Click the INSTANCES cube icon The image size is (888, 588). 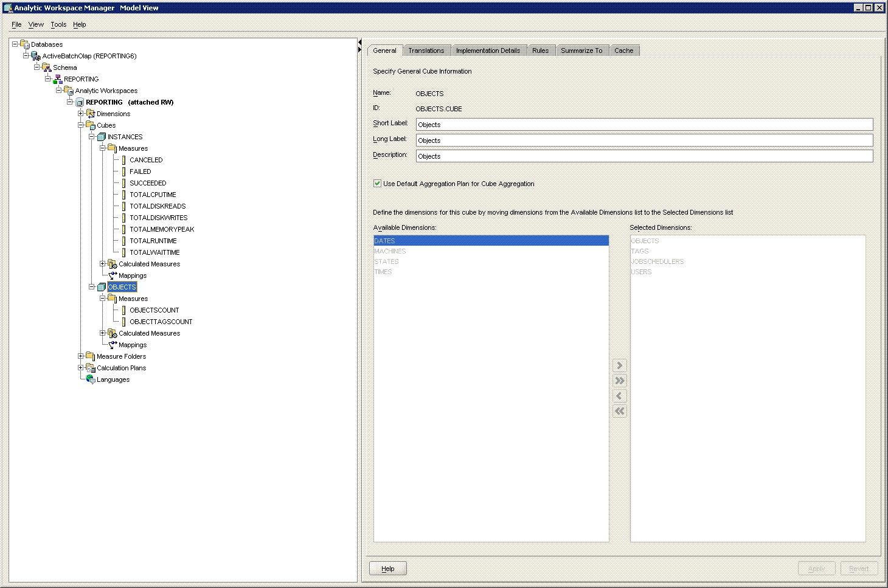click(102, 137)
